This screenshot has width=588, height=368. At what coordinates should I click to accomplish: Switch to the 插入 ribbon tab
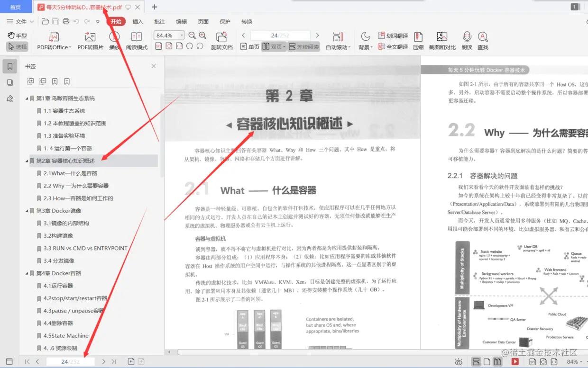pos(138,21)
